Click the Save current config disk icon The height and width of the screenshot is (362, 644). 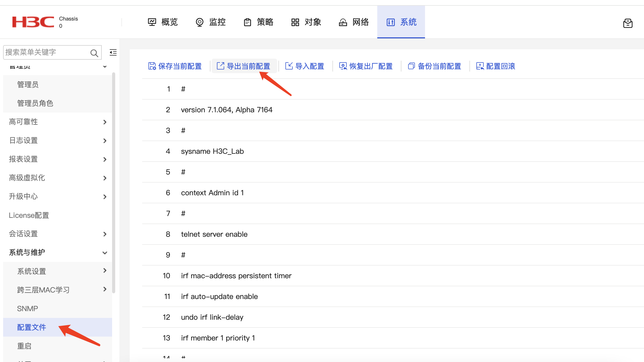tap(152, 66)
